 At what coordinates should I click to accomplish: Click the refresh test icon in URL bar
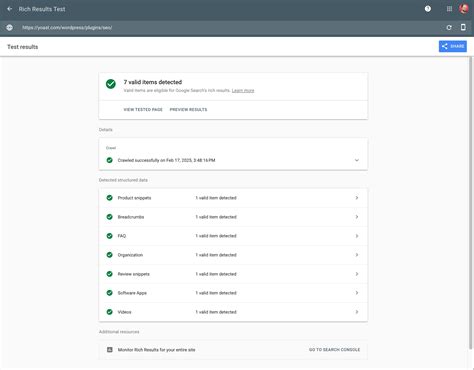pyautogui.click(x=449, y=28)
